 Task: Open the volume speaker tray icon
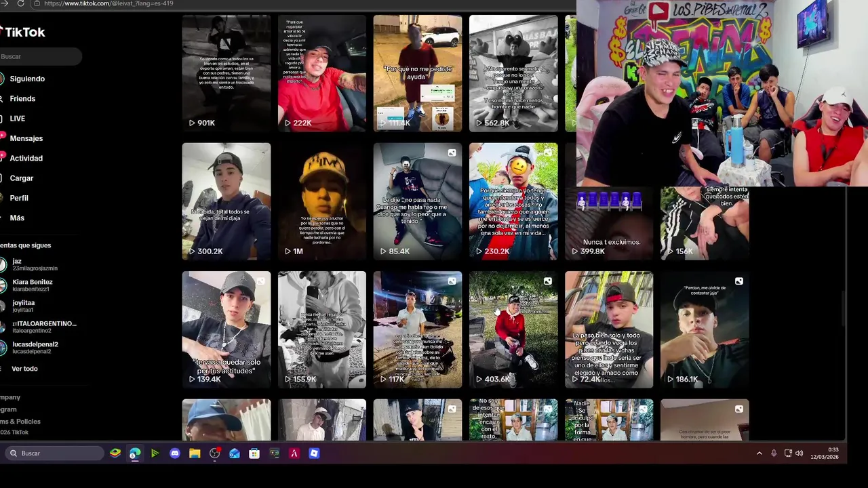coord(800,453)
